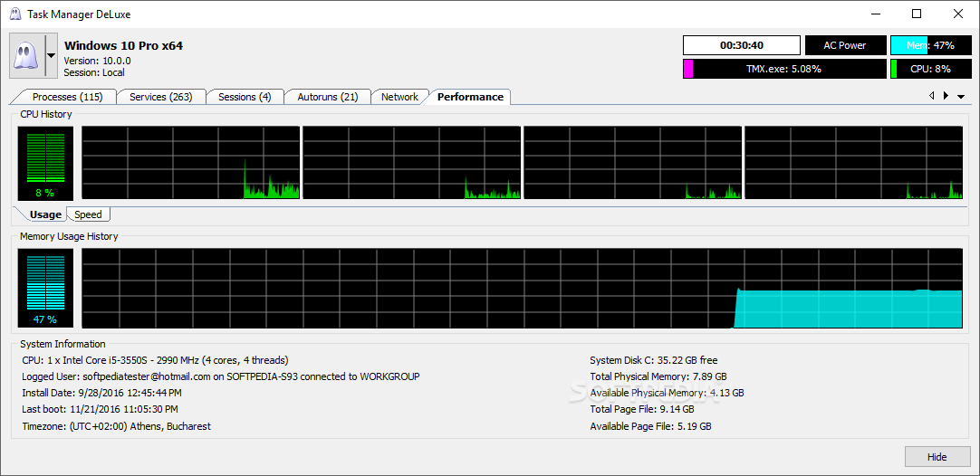Click the memory 47 % gauge

tap(45, 288)
